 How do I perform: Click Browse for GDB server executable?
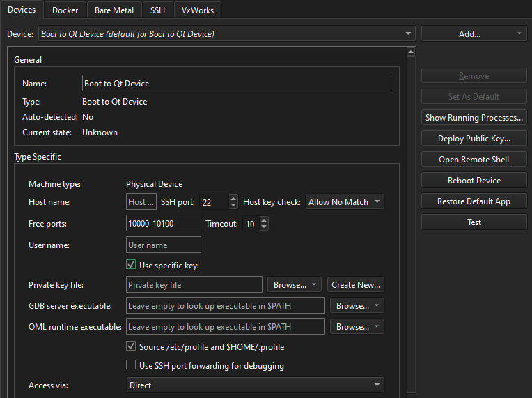[357, 305]
